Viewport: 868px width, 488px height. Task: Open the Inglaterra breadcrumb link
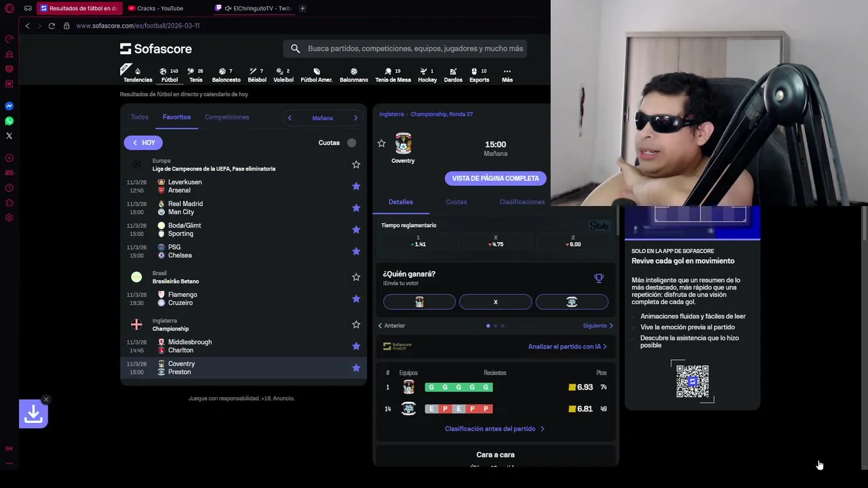tap(391, 115)
